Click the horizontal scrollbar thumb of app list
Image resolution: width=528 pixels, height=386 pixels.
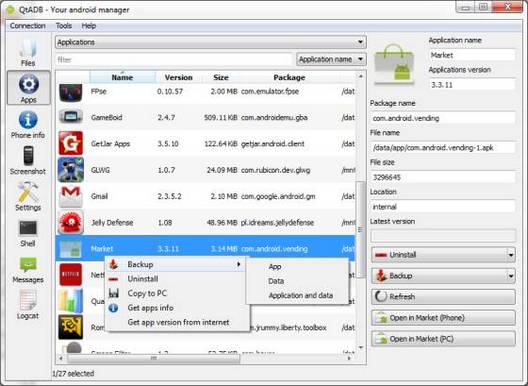tap(154, 358)
